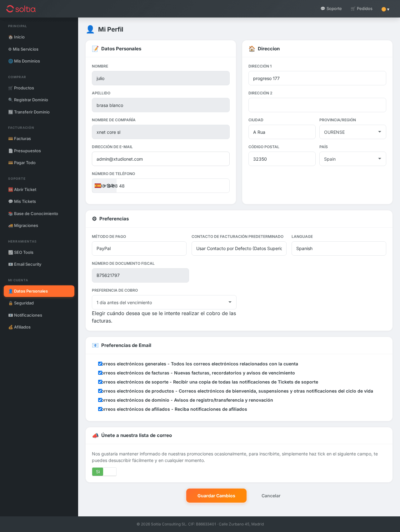The image size is (400, 532).
Task: Disable affiliate emails checkbox
Action: pos(100,409)
